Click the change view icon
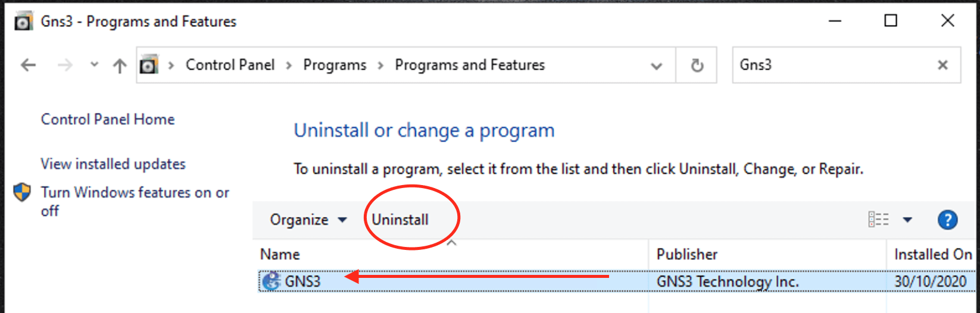Screen dimensions: 980x313 [x=878, y=220]
